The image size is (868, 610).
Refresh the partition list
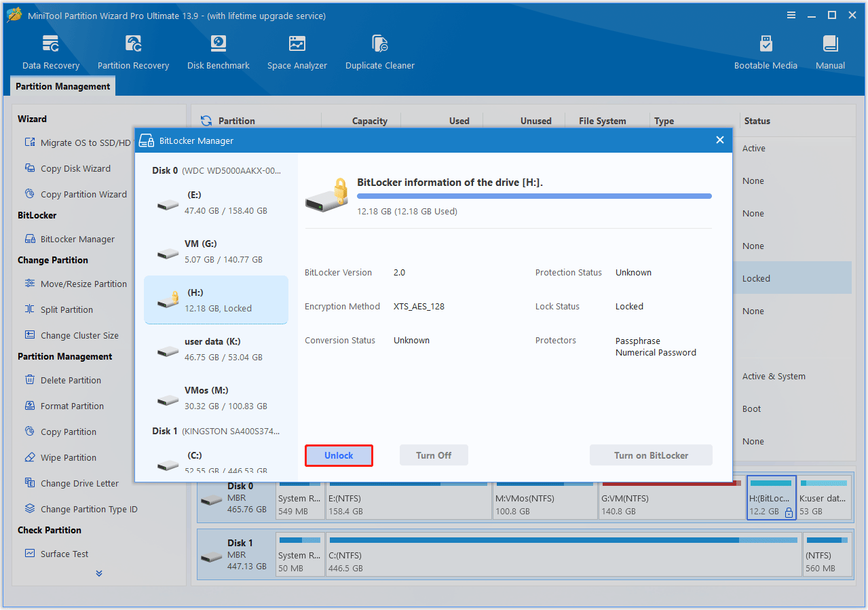(206, 121)
